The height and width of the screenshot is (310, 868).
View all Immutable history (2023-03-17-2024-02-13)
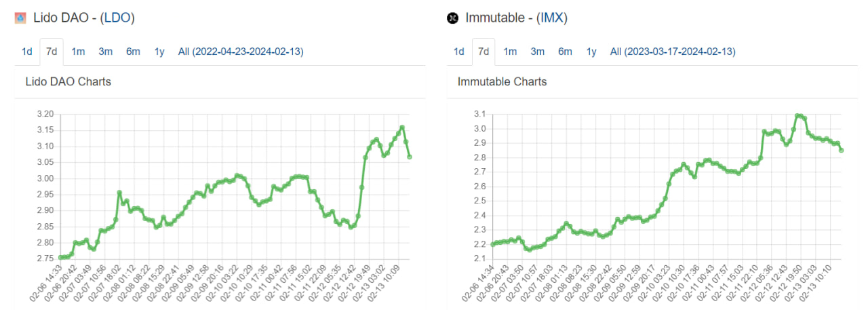(672, 52)
